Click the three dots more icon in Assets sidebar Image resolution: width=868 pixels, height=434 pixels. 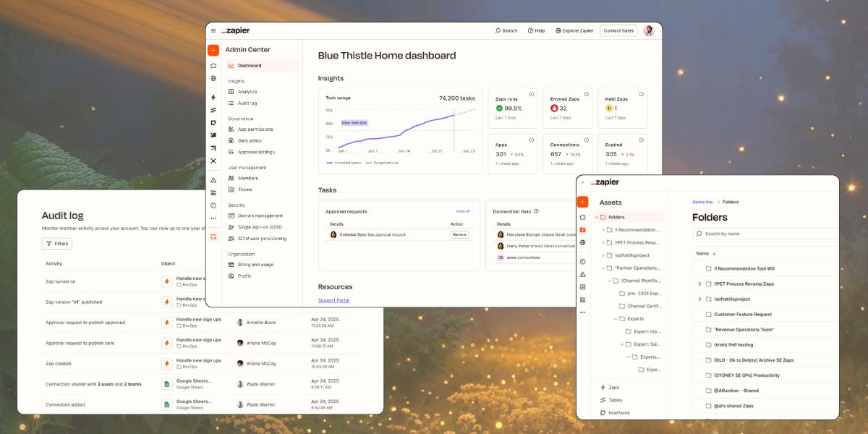[583, 312]
